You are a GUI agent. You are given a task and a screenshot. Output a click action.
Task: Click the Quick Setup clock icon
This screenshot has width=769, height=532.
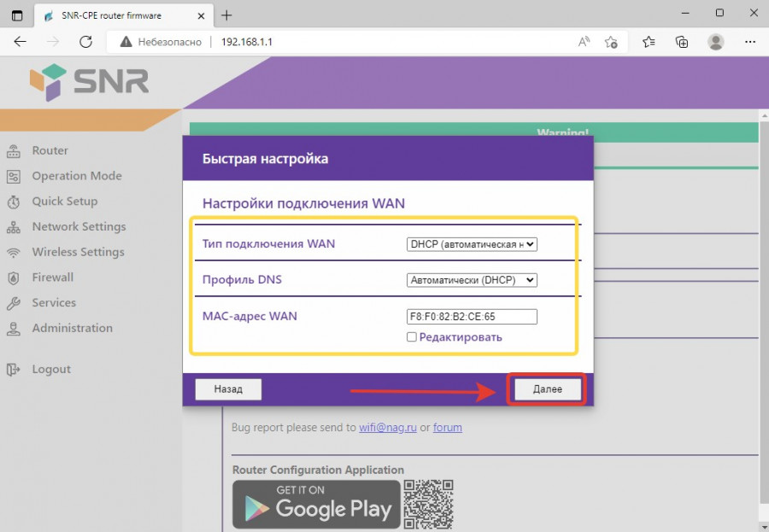(x=14, y=202)
